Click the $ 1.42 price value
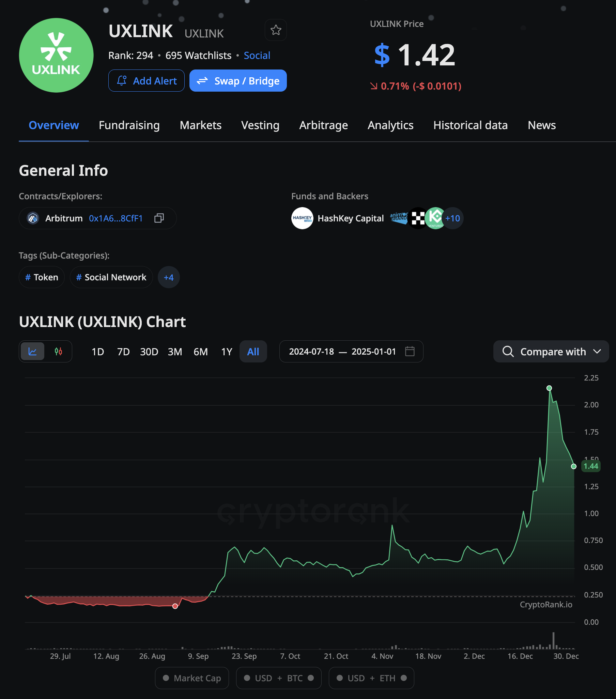This screenshot has width=616, height=699. pos(415,55)
